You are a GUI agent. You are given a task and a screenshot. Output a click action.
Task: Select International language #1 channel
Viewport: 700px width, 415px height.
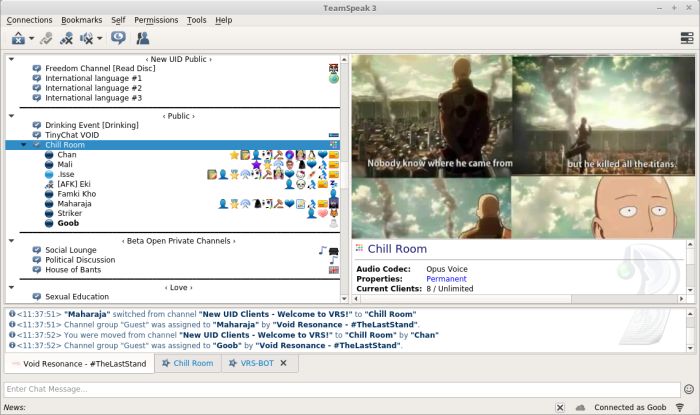[93, 78]
